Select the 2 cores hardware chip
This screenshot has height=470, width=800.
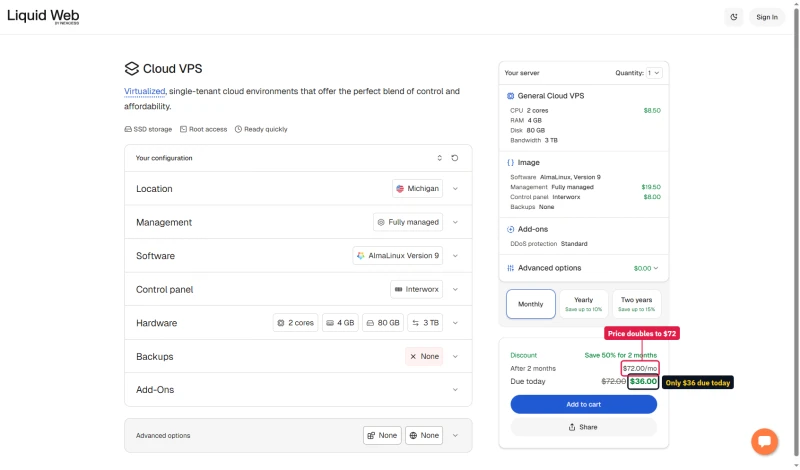pos(295,323)
